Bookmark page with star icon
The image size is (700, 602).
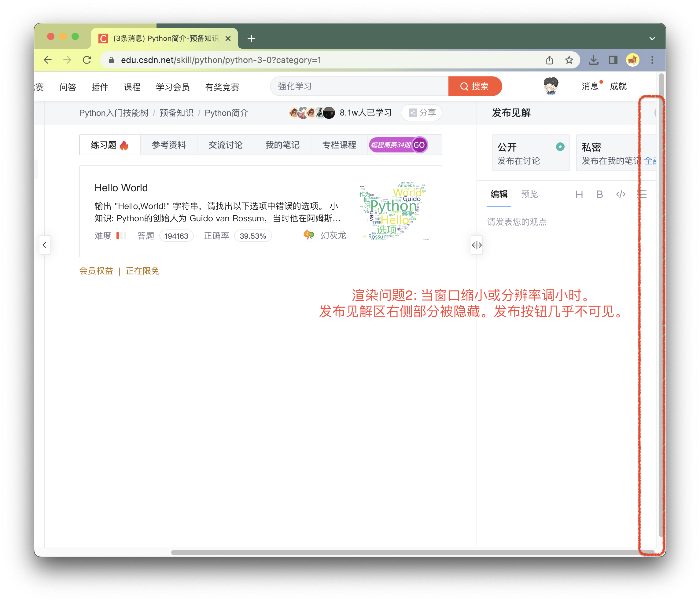[x=569, y=60]
